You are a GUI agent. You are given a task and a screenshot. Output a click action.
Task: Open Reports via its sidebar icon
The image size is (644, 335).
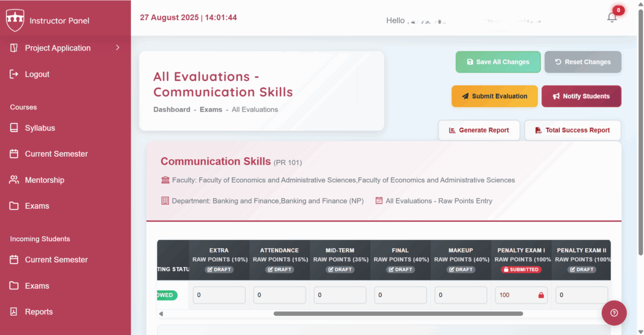[13, 312]
